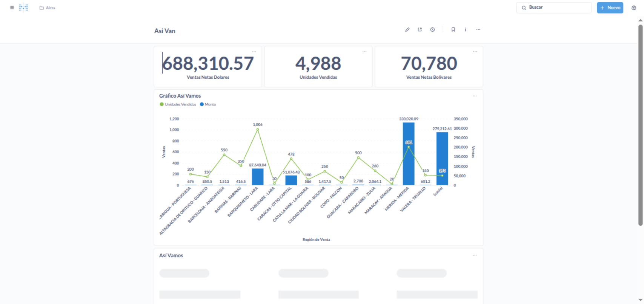Click the Nuevo button
The width and height of the screenshot is (644, 304).
610,8
